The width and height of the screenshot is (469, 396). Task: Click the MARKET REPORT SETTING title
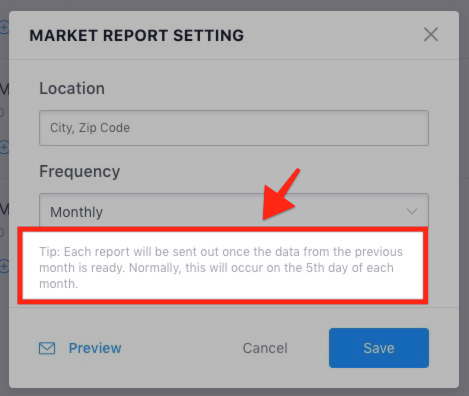[137, 36]
